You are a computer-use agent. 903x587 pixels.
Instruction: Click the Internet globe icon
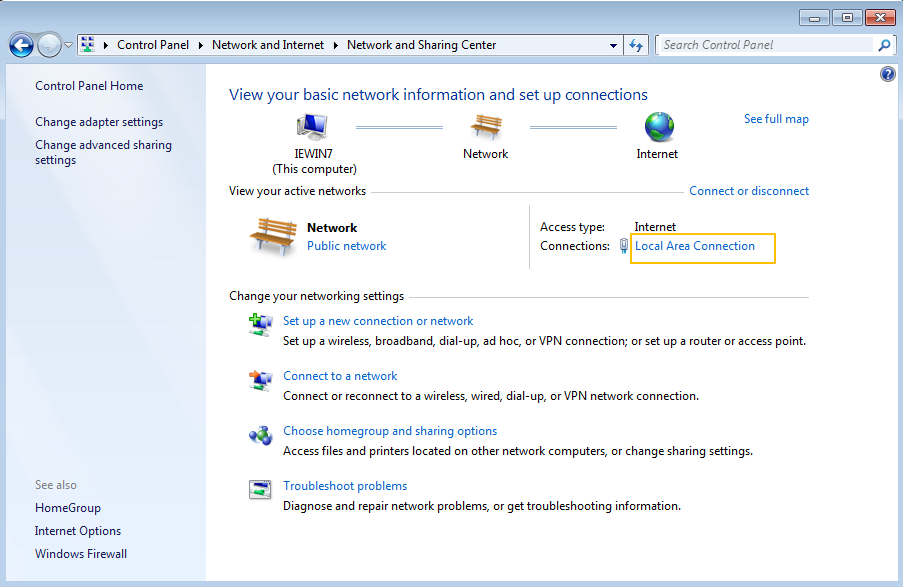658,127
